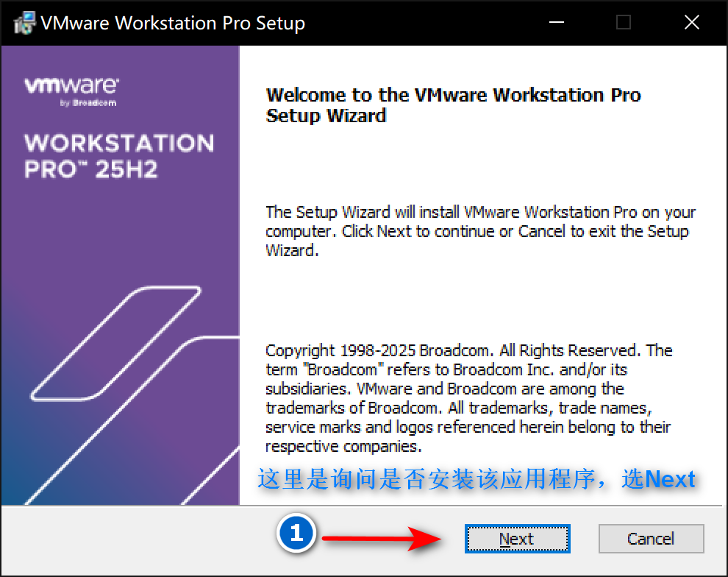Click the 'Welcome to the VMware Workstation Pro Setup Wizard' heading
The image size is (728, 577).
coord(453,105)
